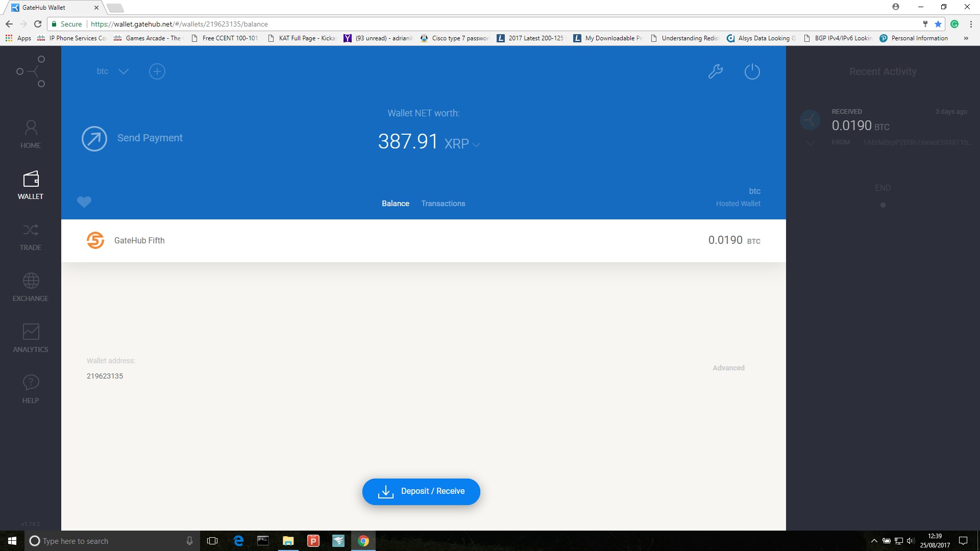Add a new wallet with plus icon

(157, 71)
